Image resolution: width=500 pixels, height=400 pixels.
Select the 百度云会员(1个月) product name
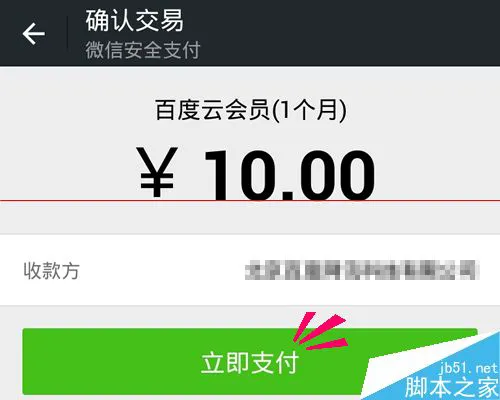(250, 110)
